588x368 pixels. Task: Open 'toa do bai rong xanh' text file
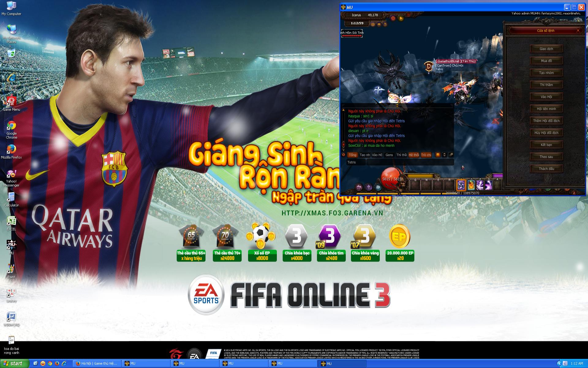tap(11, 345)
